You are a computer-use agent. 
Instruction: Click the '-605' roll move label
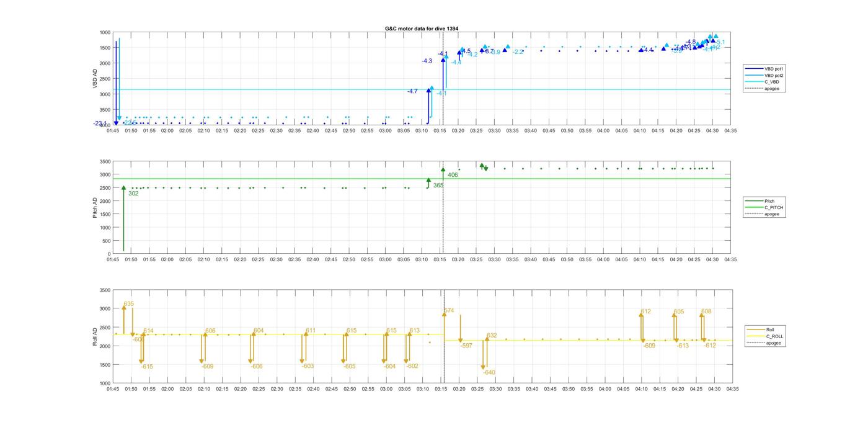349,367
